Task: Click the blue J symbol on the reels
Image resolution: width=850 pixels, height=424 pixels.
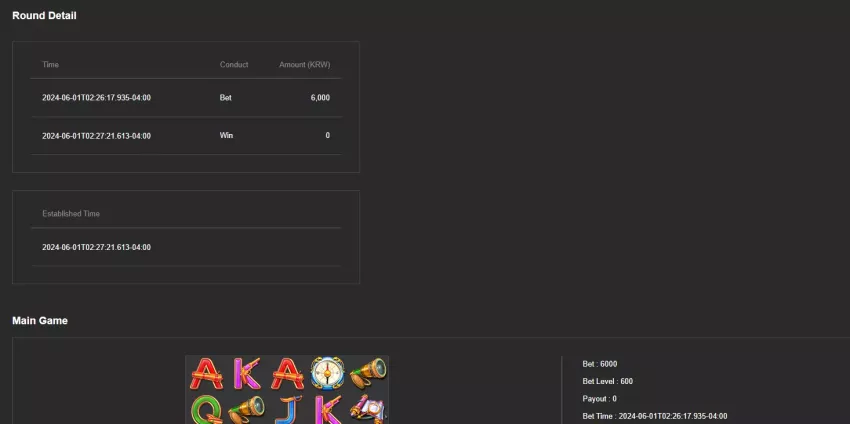Action: pos(288,410)
